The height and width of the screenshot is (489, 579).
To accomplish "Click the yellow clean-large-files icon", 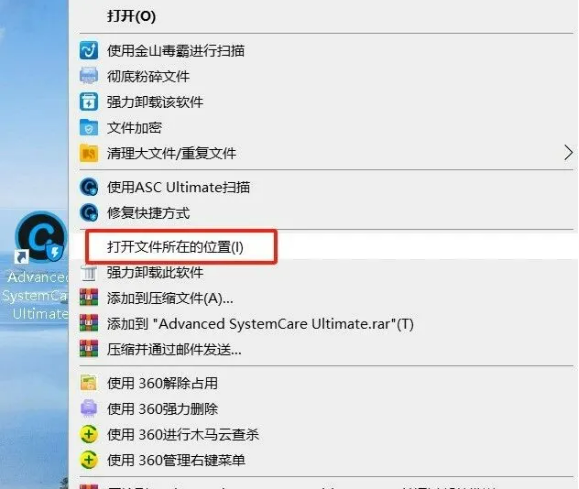I will click(89, 153).
